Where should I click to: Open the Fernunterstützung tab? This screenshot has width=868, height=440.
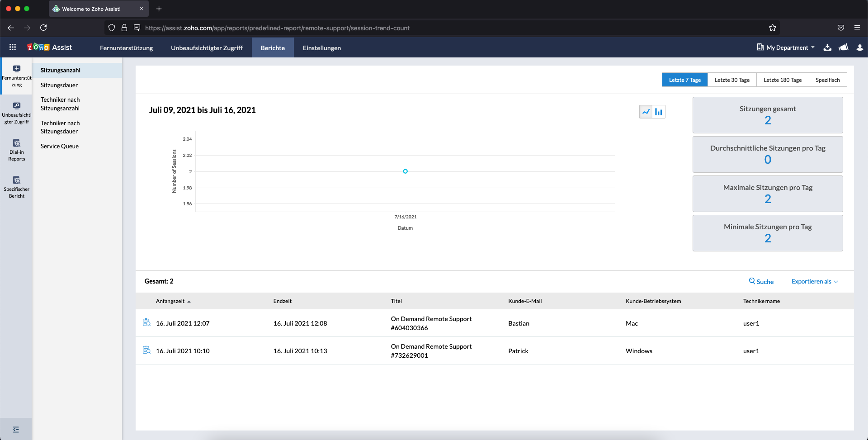click(126, 48)
